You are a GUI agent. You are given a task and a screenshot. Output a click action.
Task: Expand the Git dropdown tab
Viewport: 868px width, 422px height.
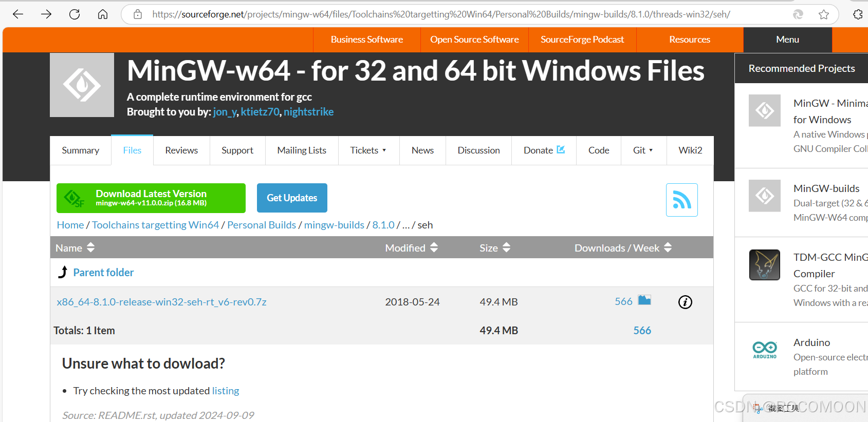643,150
